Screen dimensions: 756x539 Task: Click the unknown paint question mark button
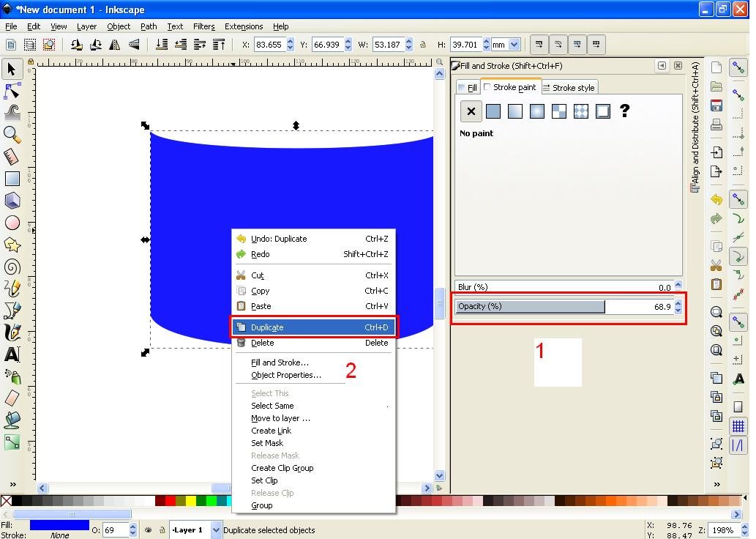(624, 111)
